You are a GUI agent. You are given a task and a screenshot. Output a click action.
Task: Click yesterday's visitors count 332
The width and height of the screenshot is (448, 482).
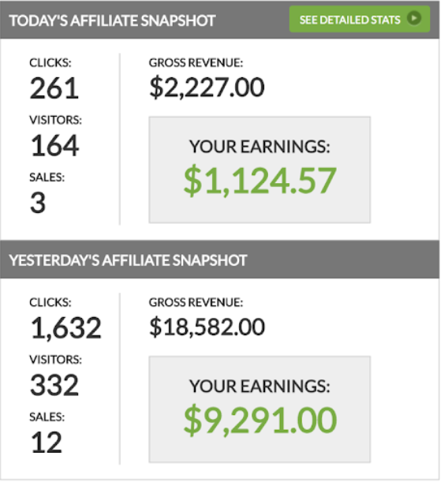point(54,385)
